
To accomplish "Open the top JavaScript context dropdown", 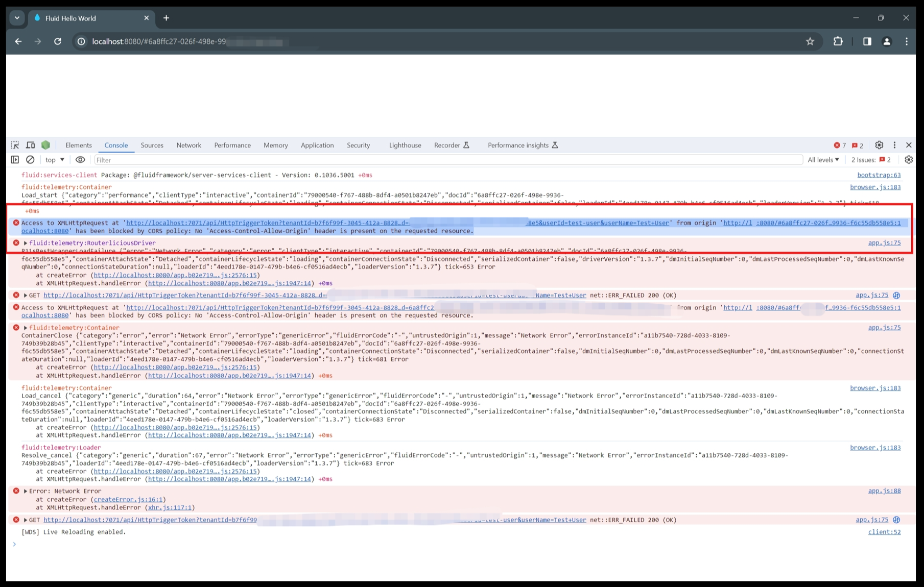I will point(55,160).
